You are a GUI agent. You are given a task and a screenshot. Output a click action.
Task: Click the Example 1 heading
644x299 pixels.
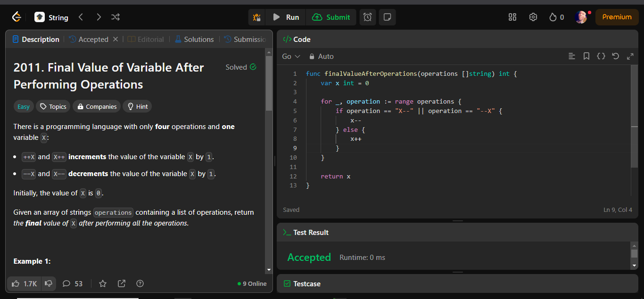32,261
